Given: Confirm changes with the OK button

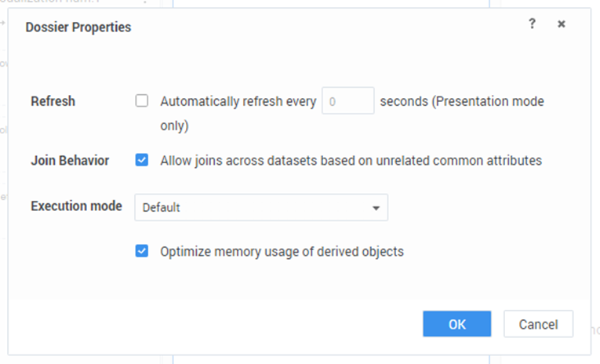Looking at the screenshot, I should click(x=456, y=324).
